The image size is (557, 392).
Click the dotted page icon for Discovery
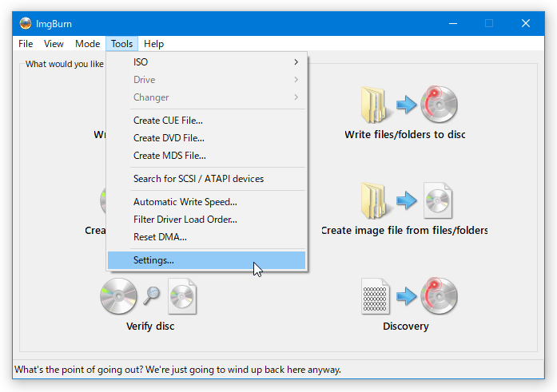coord(376,296)
